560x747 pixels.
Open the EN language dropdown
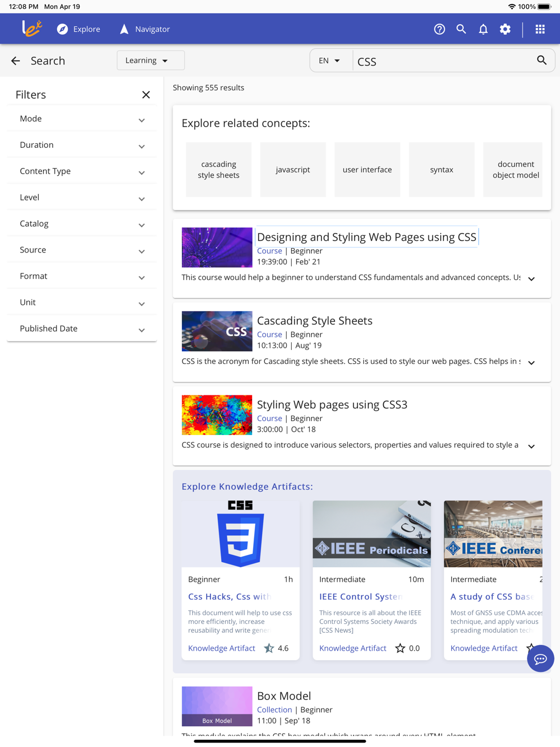(x=331, y=60)
